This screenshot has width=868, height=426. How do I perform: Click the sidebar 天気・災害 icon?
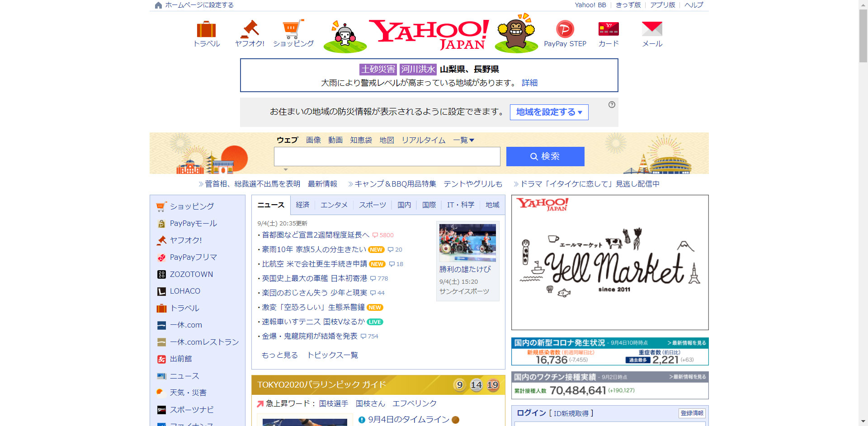click(x=160, y=393)
